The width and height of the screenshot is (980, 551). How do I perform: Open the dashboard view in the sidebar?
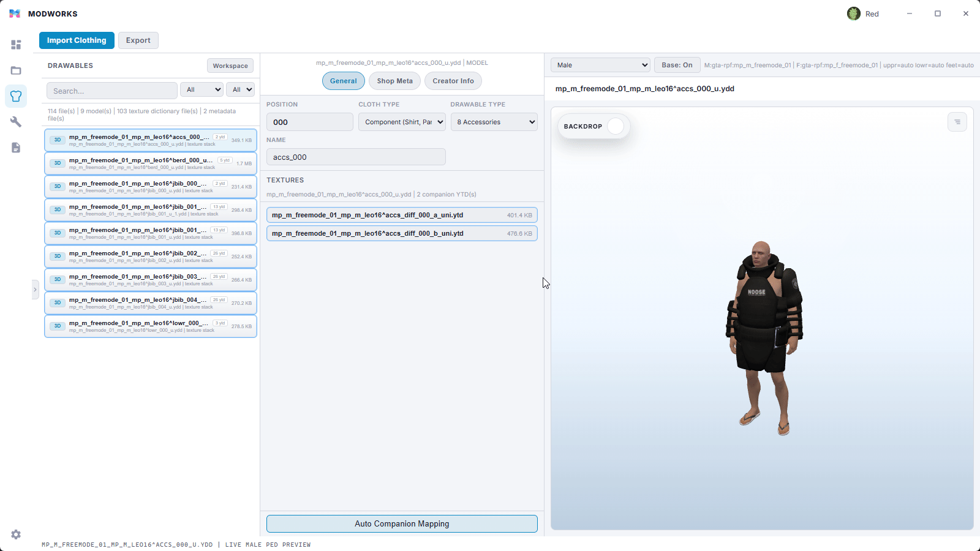tap(16, 45)
